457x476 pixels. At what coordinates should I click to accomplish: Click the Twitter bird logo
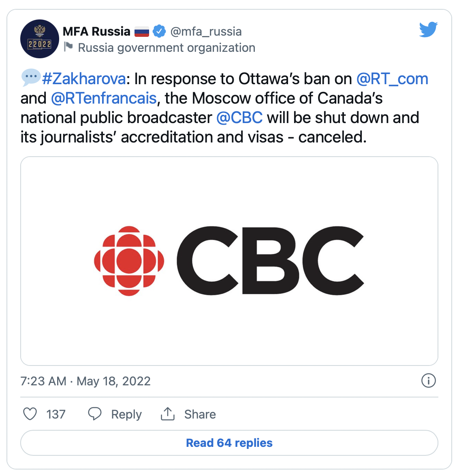pos(428,30)
